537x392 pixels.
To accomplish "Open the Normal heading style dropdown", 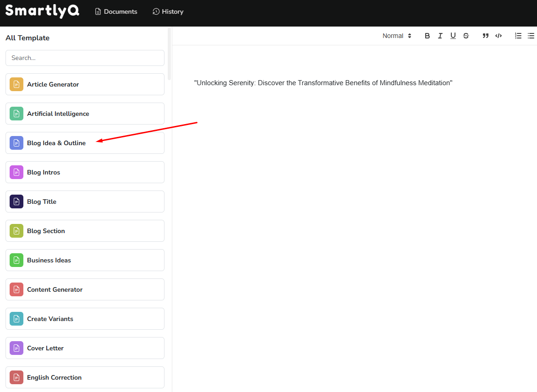I will [x=397, y=36].
